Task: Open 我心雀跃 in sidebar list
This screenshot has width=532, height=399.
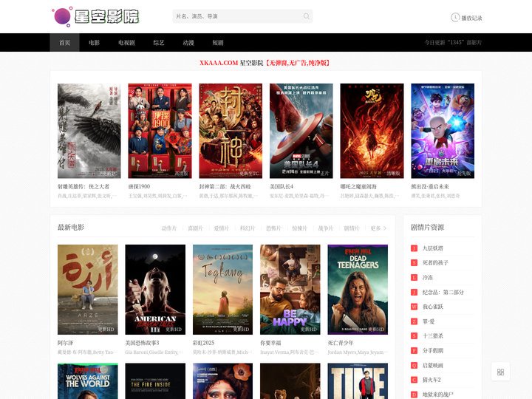Action: coord(432,307)
